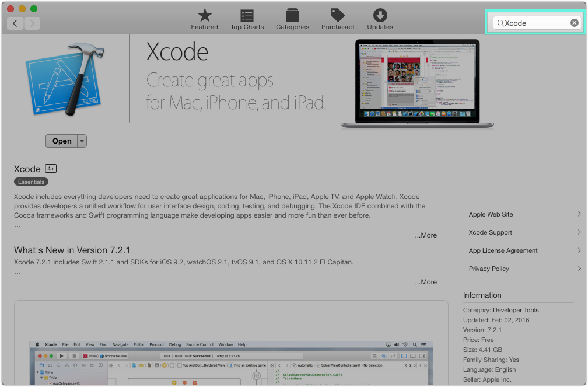
Task: Click 'Seller: Apple Inc.' text
Action: click(x=487, y=379)
